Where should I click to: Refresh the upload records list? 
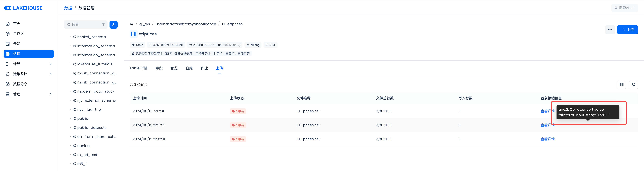pos(634,85)
